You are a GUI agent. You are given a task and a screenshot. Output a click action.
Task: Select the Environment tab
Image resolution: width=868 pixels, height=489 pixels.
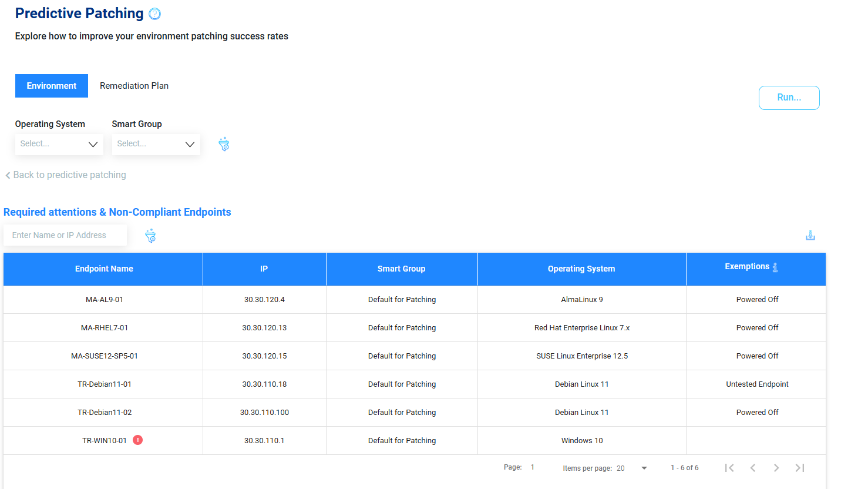click(x=52, y=86)
